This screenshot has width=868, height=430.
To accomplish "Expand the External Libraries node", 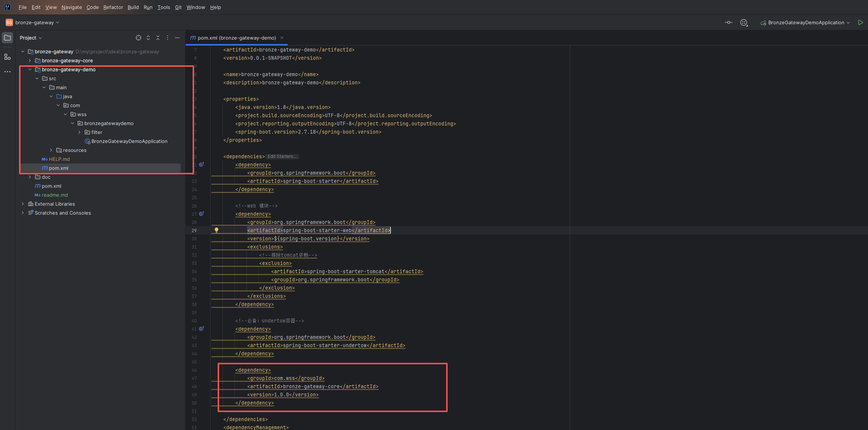I will click(23, 204).
